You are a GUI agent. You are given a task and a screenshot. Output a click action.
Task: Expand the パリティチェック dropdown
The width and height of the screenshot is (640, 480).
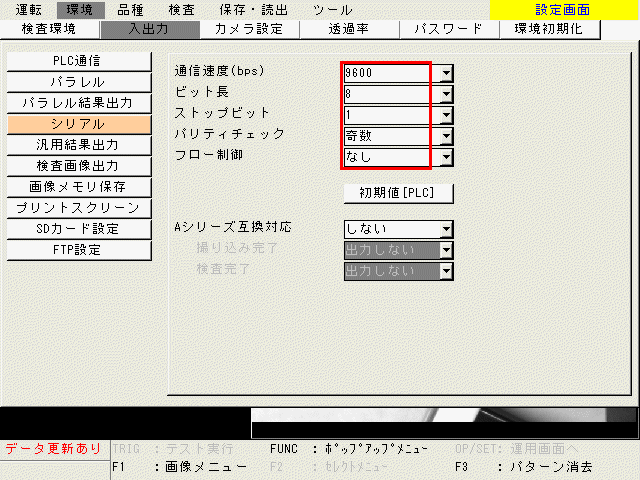pos(446,136)
